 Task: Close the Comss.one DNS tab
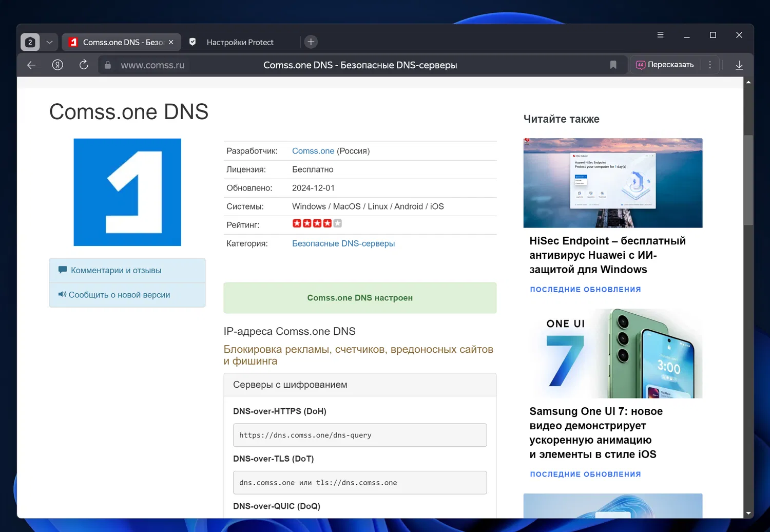coord(171,42)
